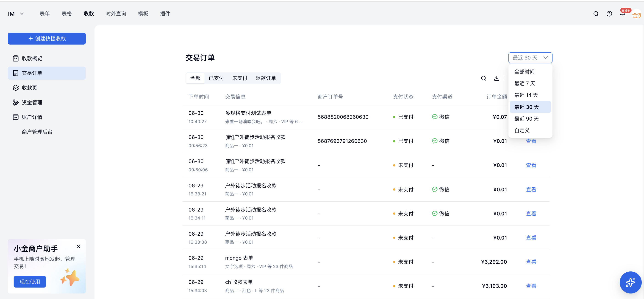
Task: Open the 模板 top navigation tab
Action: click(143, 14)
